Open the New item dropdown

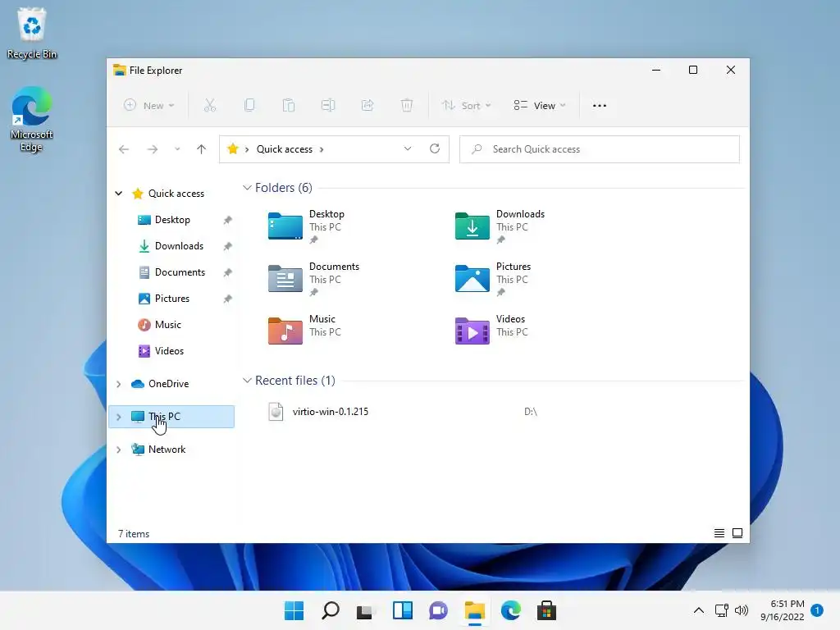149,106
